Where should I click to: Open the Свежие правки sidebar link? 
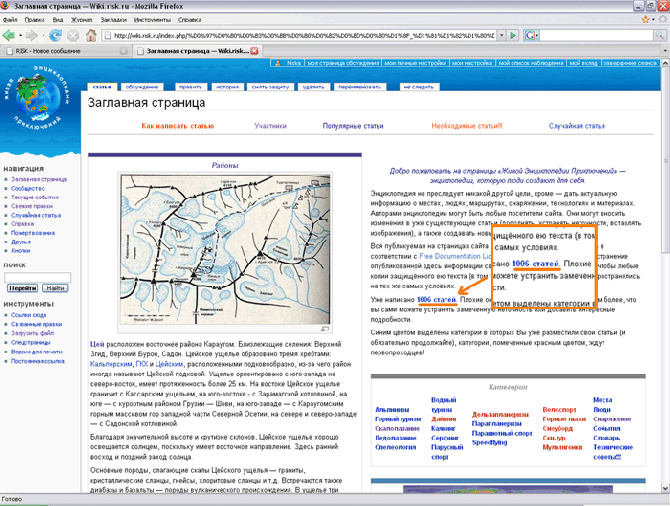coord(32,206)
